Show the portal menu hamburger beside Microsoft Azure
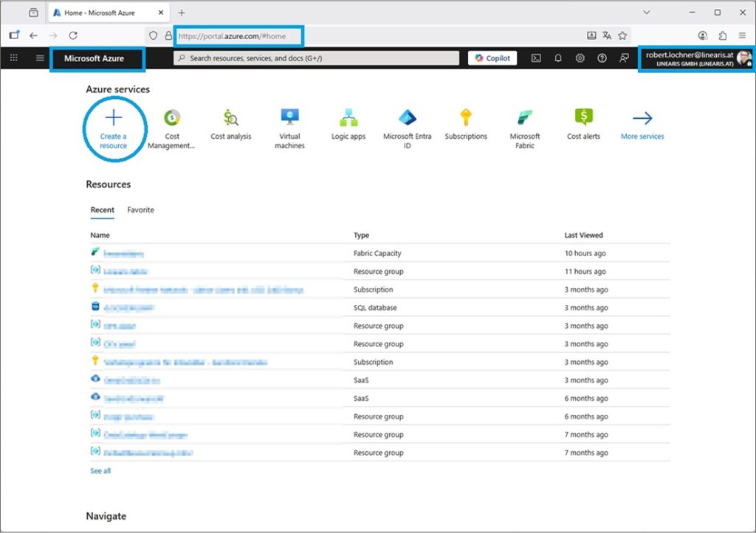The width and height of the screenshot is (756, 533). tap(40, 58)
